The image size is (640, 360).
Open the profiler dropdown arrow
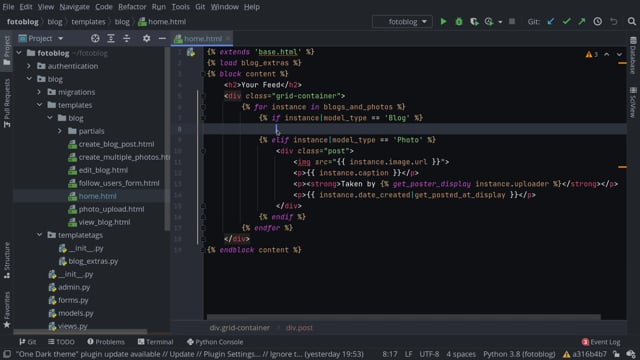pyautogui.click(x=500, y=22)
